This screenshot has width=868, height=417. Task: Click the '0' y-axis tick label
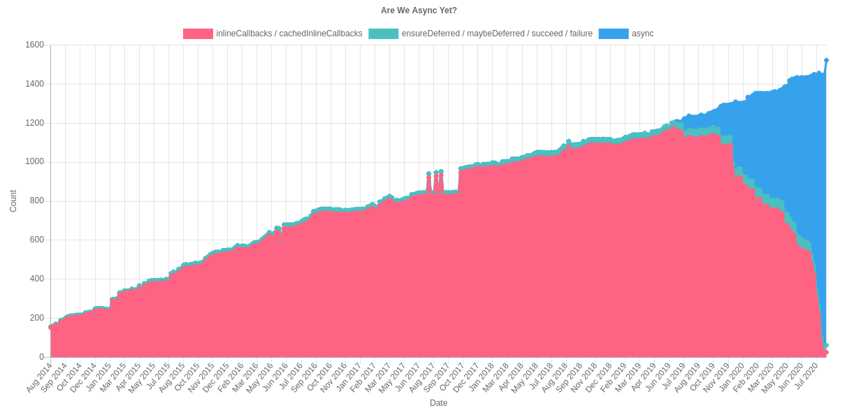coord(41,357)
